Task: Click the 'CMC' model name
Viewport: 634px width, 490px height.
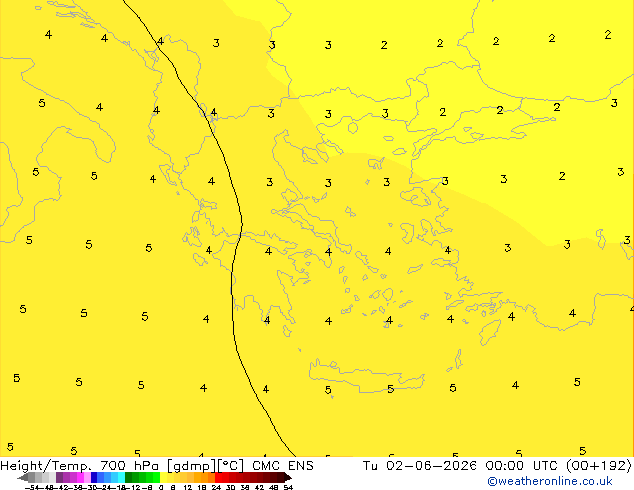Action: 266,466
